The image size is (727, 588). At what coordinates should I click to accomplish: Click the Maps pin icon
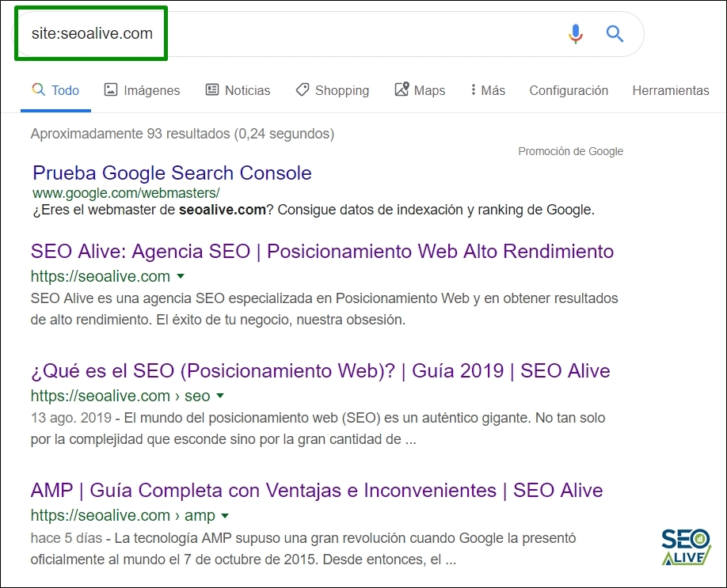[401, 89]
